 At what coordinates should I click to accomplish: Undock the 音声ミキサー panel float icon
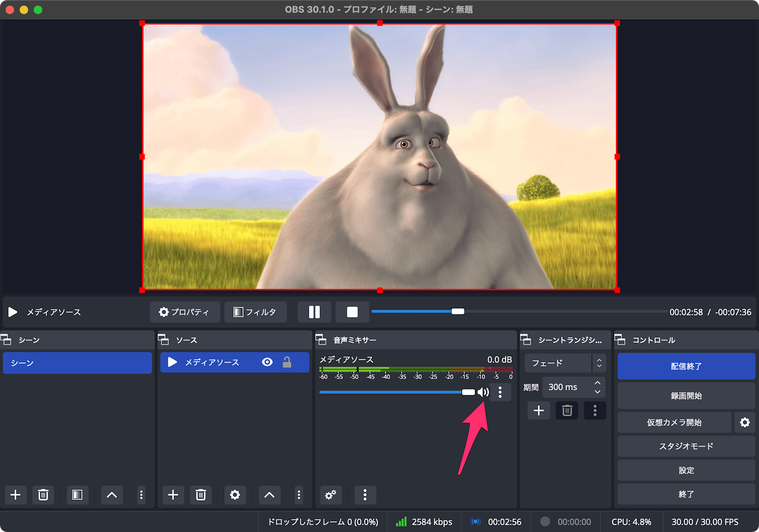pos(321,340)
